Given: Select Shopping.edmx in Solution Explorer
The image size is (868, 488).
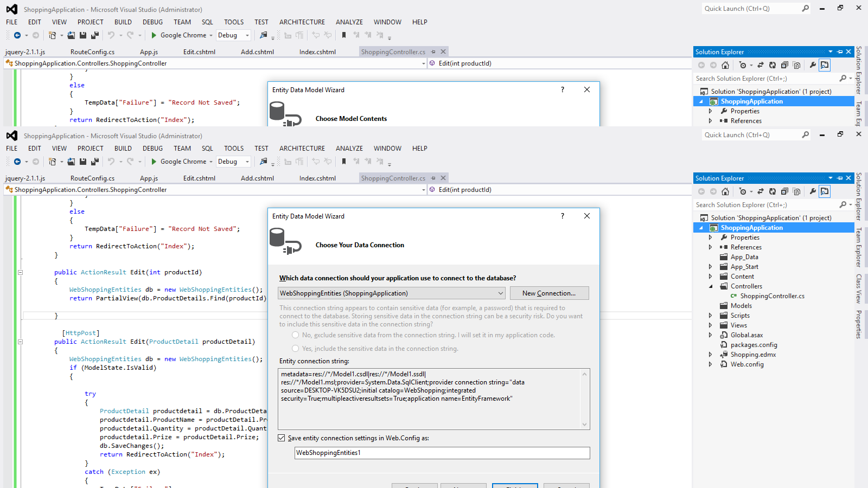Looking at the screenshot, I should [754, 354].
